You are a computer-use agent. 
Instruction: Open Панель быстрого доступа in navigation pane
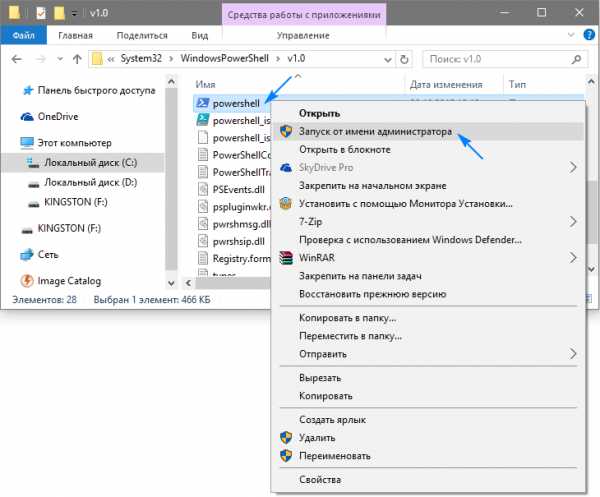[x=96, y=90]
